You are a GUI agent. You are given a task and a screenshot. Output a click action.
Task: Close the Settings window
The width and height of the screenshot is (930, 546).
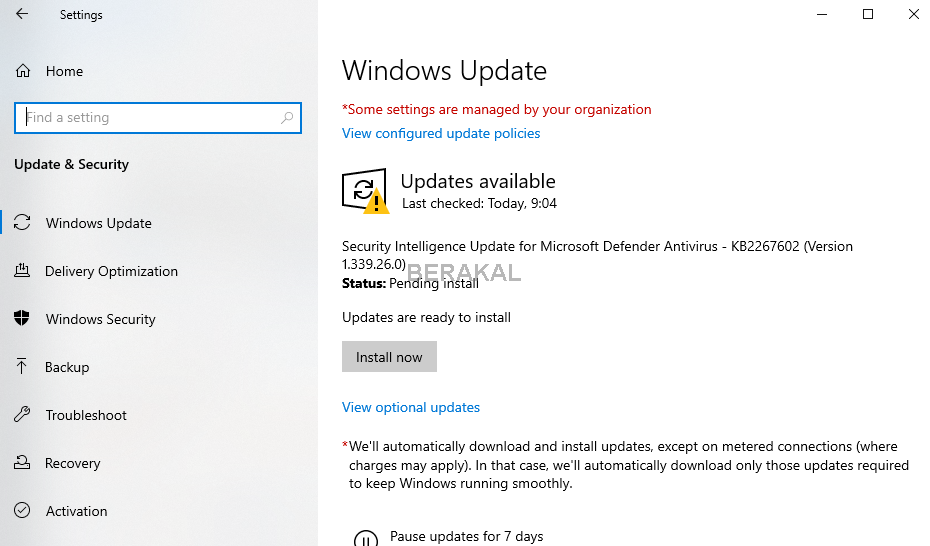[913, 14]
